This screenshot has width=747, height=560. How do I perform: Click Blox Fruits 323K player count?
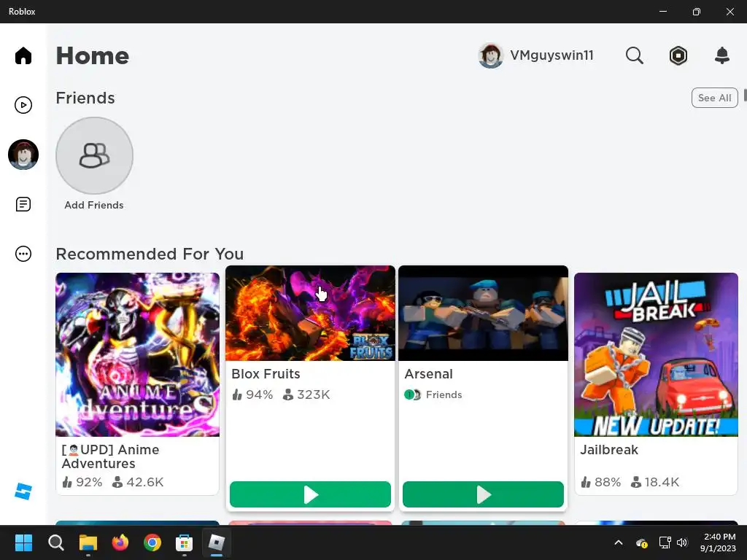point(306,394)
